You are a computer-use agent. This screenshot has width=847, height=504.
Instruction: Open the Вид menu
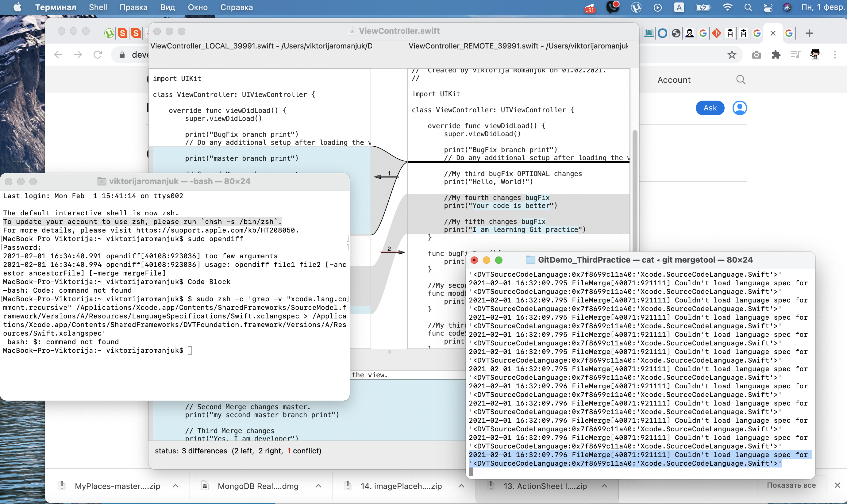[168, 7]
